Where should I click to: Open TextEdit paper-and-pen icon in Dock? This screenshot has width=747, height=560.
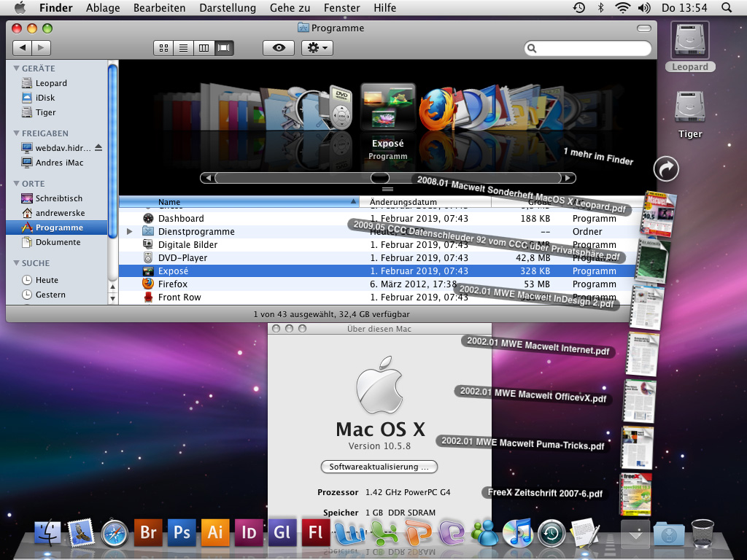coord(586,532)
